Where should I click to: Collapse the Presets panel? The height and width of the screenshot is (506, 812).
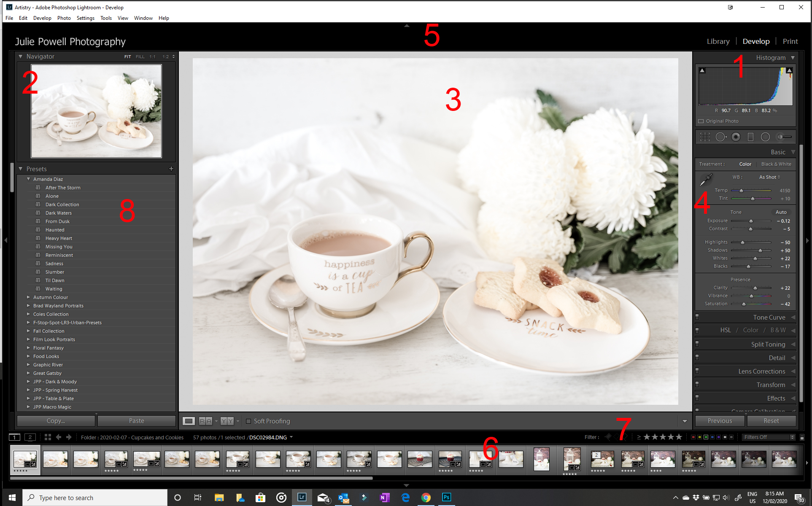point(20,169)
